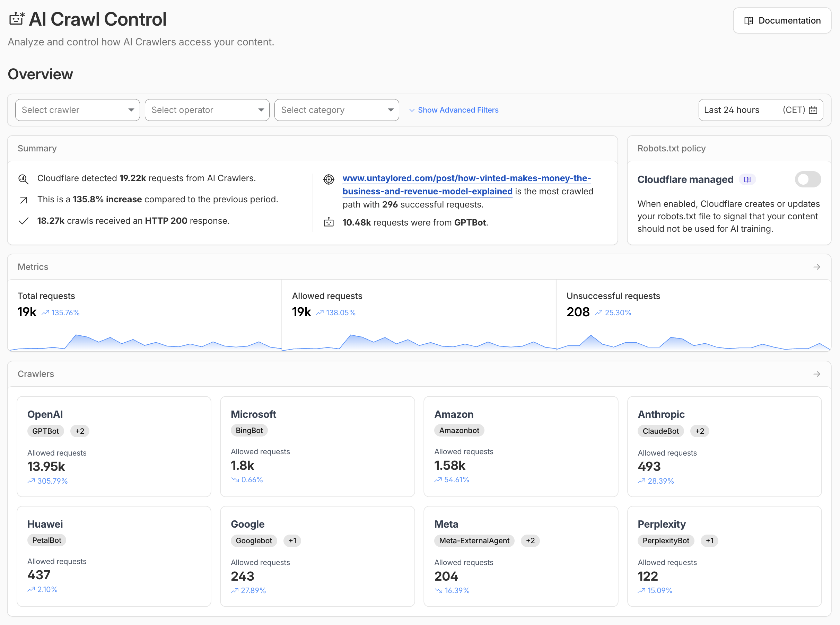840x625 pixels.
Task: Click the PerplexityBot tag on the Perplexity card
Action: [x=666, y=540]
